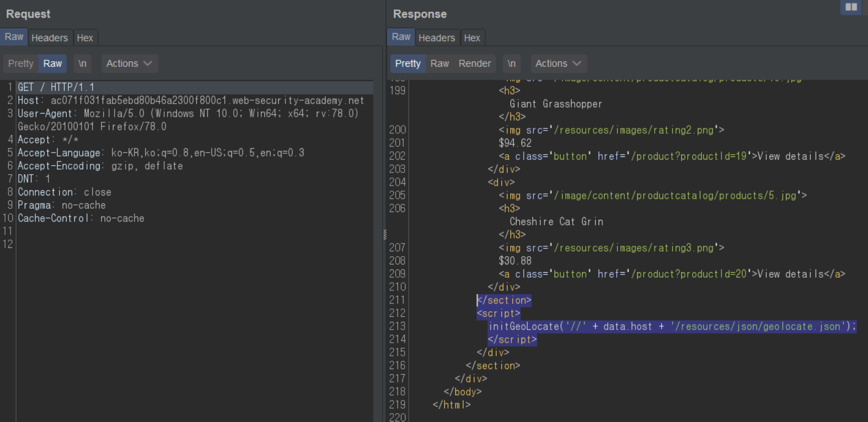Open the Response Actions dropdown

coord(558,63)
